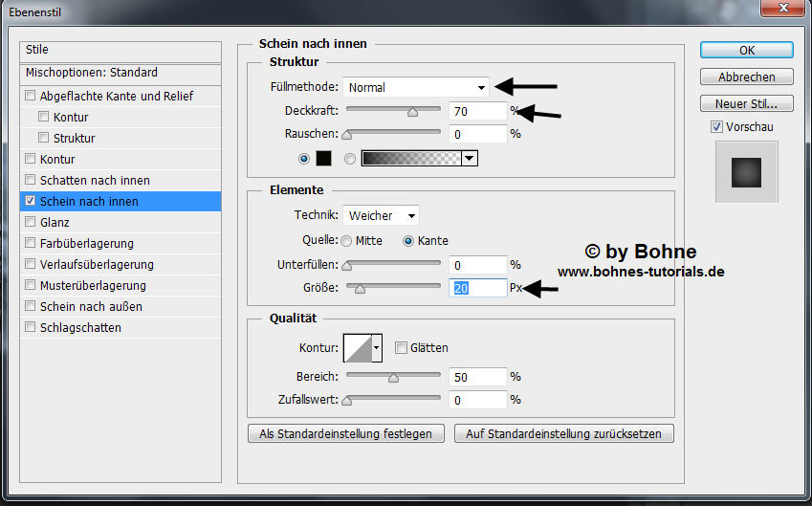Viewport: 812px width, 506px height.
Task: Select the gradient radio button option
Action: pyautogui.click(x=350, y=159)
